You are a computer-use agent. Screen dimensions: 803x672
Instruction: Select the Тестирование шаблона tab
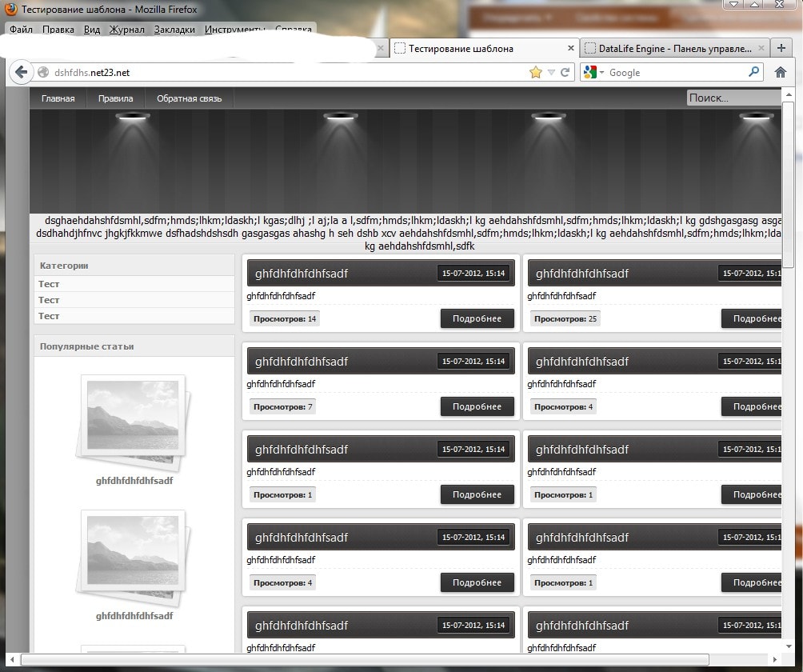coord(484,48)
